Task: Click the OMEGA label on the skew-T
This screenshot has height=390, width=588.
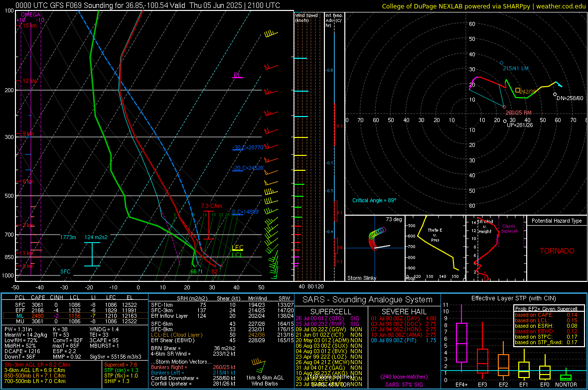Action: [x=30, y=14]
